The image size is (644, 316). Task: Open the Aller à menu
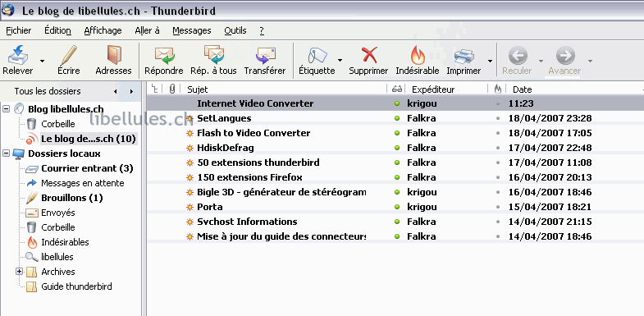147,30
